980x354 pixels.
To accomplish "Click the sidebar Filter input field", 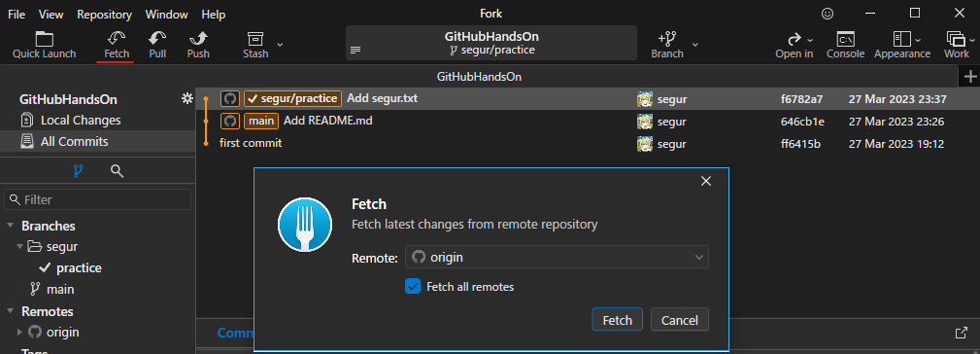I will (x=97, y=199).
